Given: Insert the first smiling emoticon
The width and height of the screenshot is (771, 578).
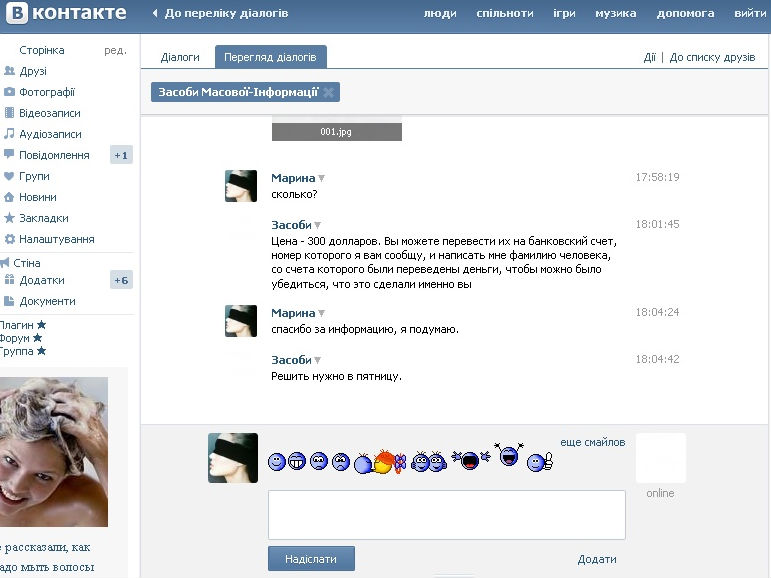Looking at the screenshot, I should (277, 462).
